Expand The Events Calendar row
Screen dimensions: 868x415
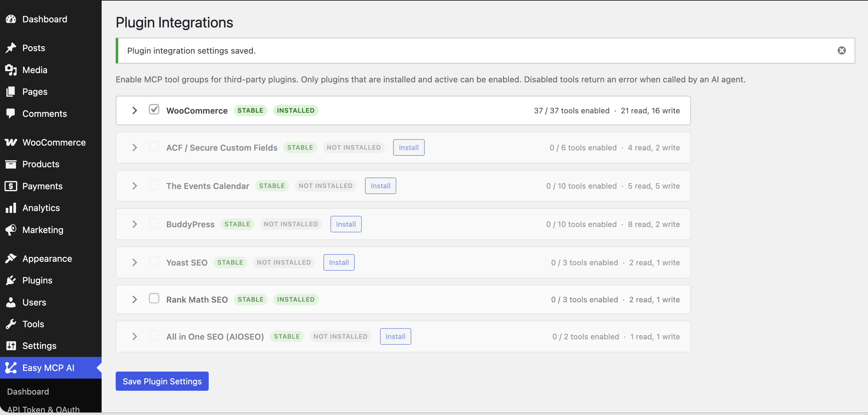(x=135, y=186)
